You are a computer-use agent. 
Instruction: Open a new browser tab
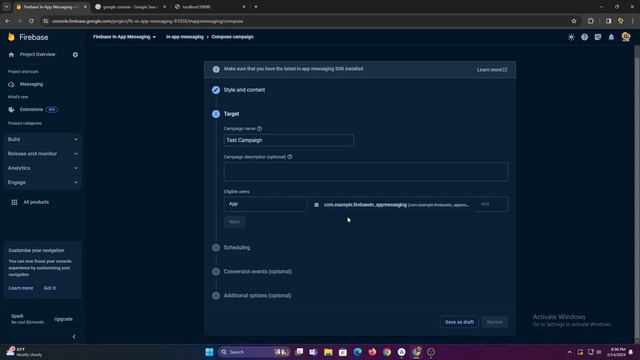(x=256, y=7)
